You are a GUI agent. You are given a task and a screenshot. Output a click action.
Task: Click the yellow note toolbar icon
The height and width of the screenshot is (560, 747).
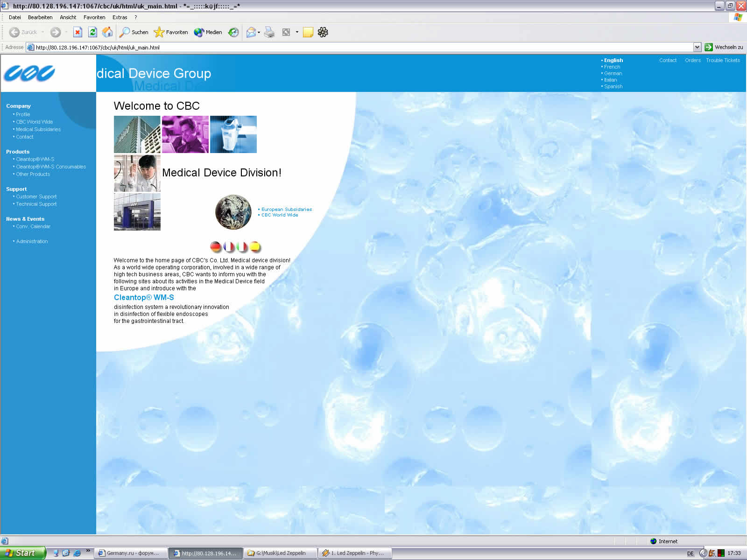click(x=308, y=32)
